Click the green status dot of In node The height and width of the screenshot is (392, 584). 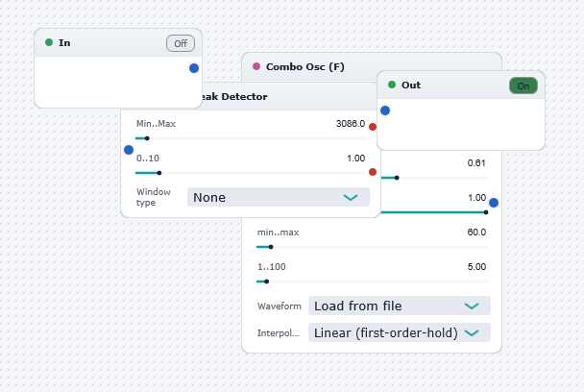[49, 42]
